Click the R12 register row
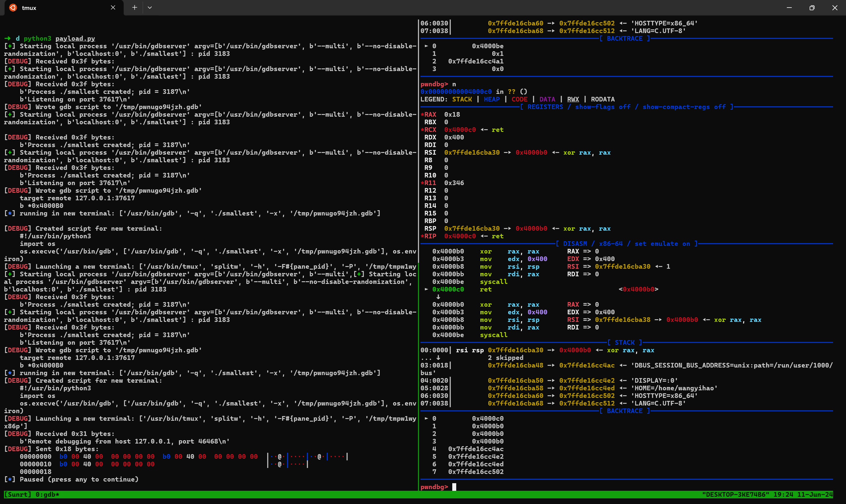846x504 pixels. tap(436, 190)
